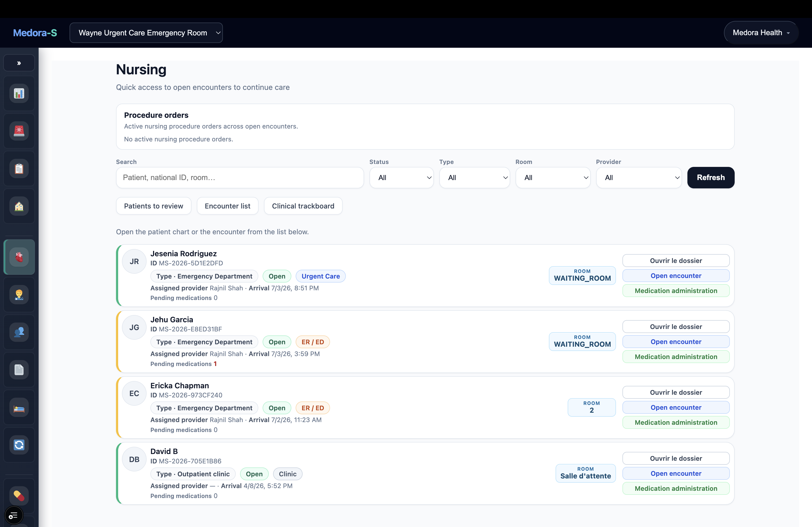The height and width of the screenshot is (527, 812).
Task: Switch to Patients to review tab
Action: (x=154, y=206)
